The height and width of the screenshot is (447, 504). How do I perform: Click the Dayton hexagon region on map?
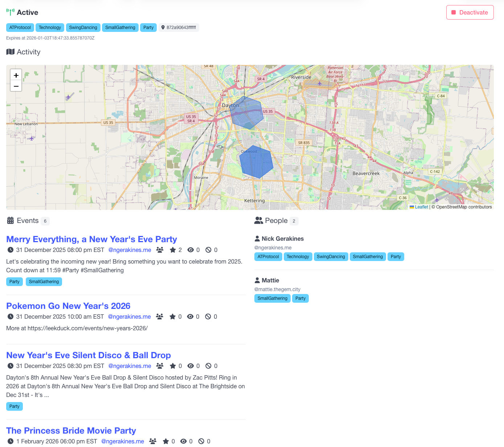coord(247,112)
